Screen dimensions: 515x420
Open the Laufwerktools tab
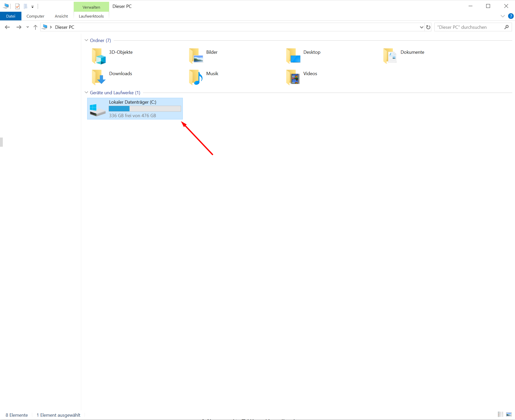tap(91, 16)
